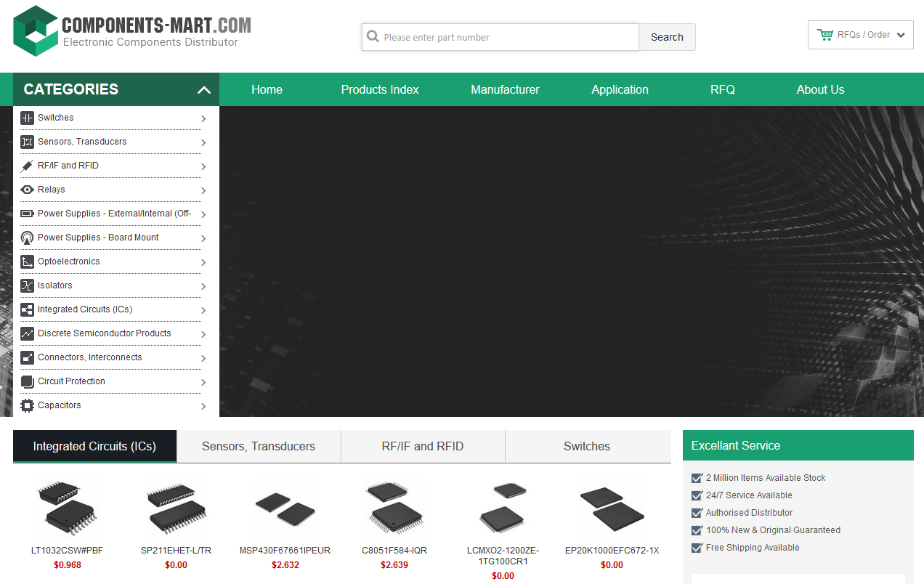The height and width of the screenshot is (584, 924).
Task: Expand the Capacitors category arrow
Action: pyautogui.click(x=203, y=406)
